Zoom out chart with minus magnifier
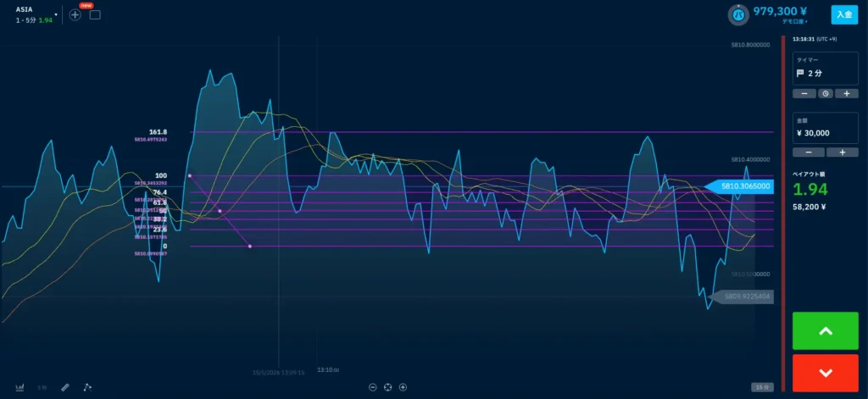The width and height of the screenshot is (868, 399). 373,387
